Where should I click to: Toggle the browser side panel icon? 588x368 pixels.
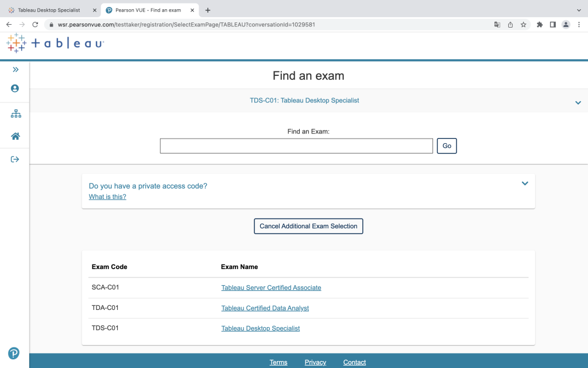point(553,25)
